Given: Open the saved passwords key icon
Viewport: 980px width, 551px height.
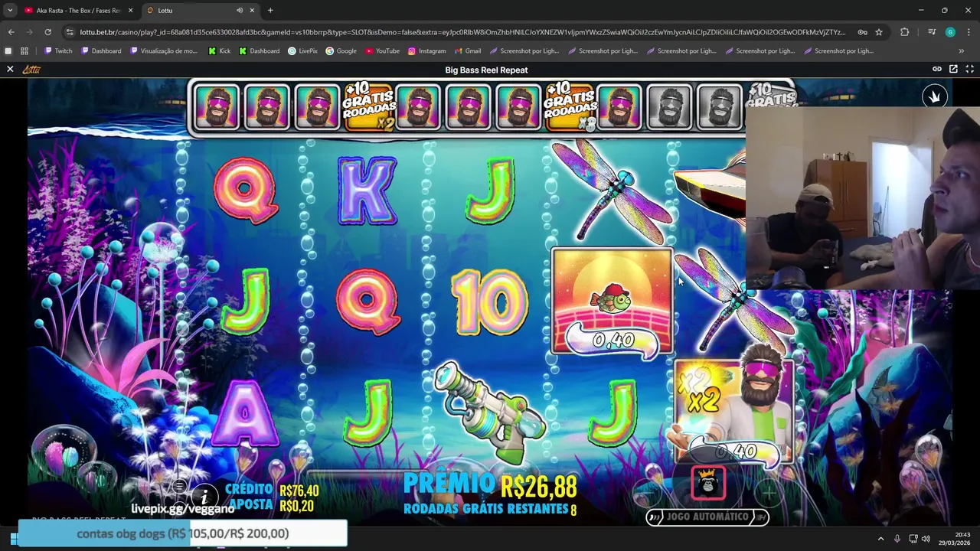Looking at the screenshot, I should (862, 32).
